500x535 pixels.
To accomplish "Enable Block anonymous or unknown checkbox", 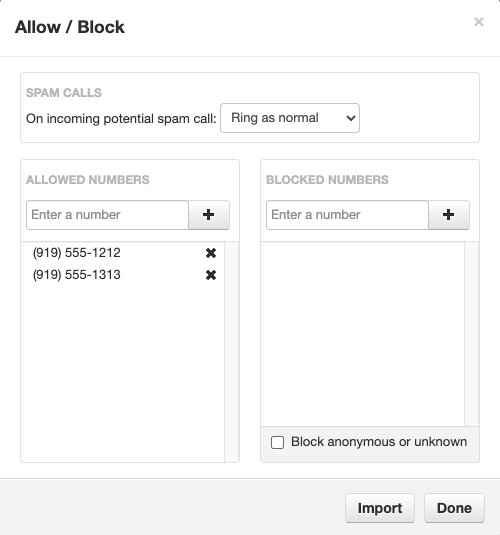I will coord(277,443).
